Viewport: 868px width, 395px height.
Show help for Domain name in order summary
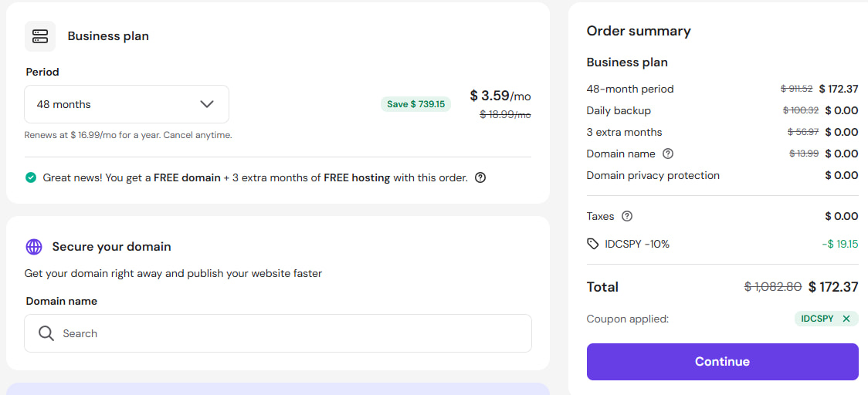pyautogui.click(x=668, y=154)
